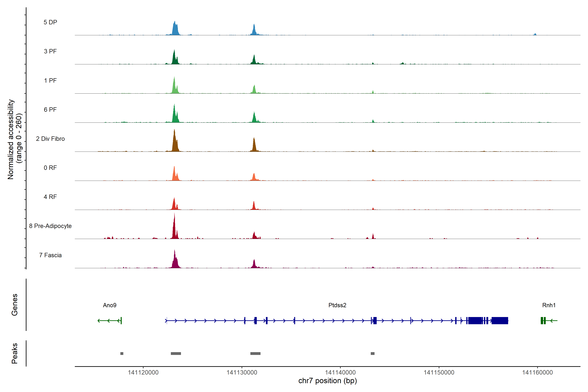588x392 pixels.
Task: Select the Rnh1 gene label
Action: point(549,305)
